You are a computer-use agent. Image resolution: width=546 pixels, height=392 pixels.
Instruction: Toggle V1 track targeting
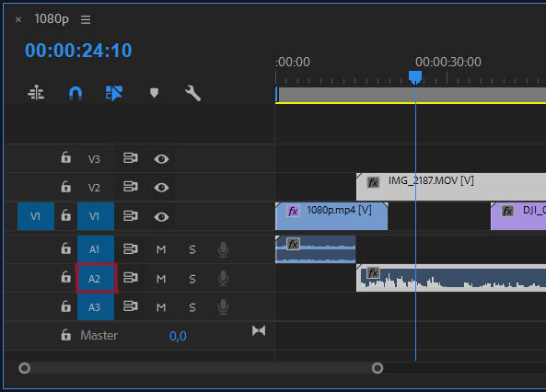(96, 216)
